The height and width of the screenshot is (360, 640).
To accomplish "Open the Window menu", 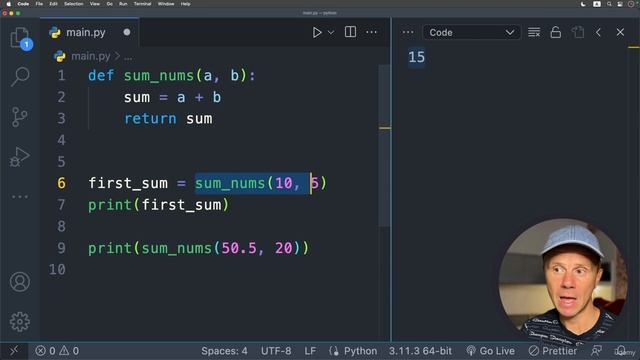I will tap(166, 4).
